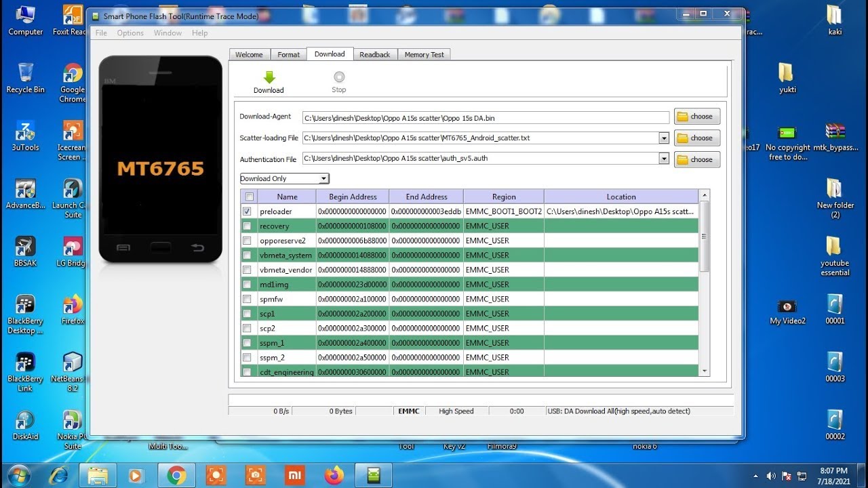Open the Options menu
Image resolution: width=868 pixels, height=488 pixels.
point(130,33)
